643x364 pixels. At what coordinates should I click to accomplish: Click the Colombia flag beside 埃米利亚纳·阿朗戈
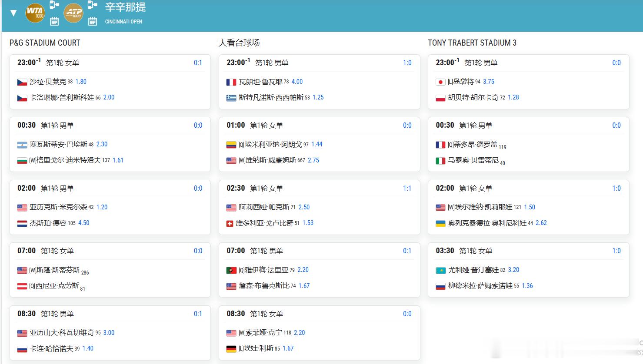(231, 145)
